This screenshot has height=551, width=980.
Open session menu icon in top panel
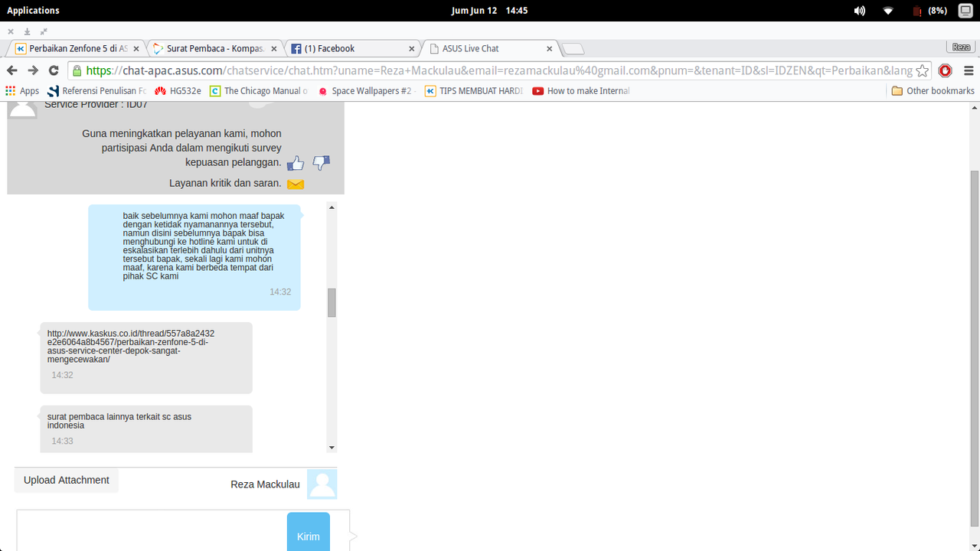[x=965, y=11]
